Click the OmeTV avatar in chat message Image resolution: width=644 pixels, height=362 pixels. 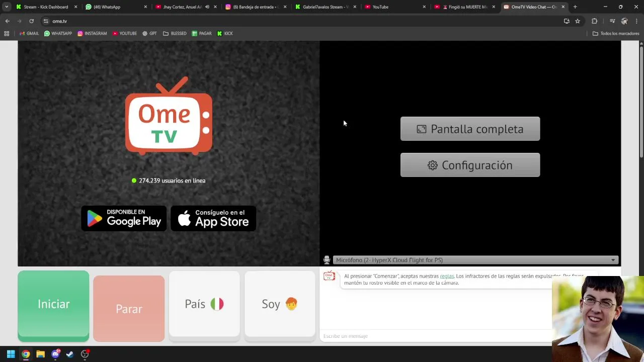(329, 276)
